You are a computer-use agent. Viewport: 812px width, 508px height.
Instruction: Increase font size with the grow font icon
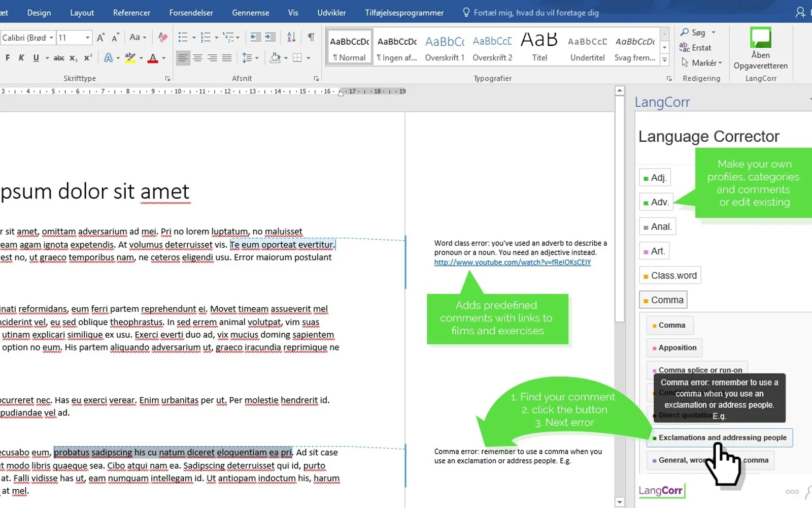[100, 37]
